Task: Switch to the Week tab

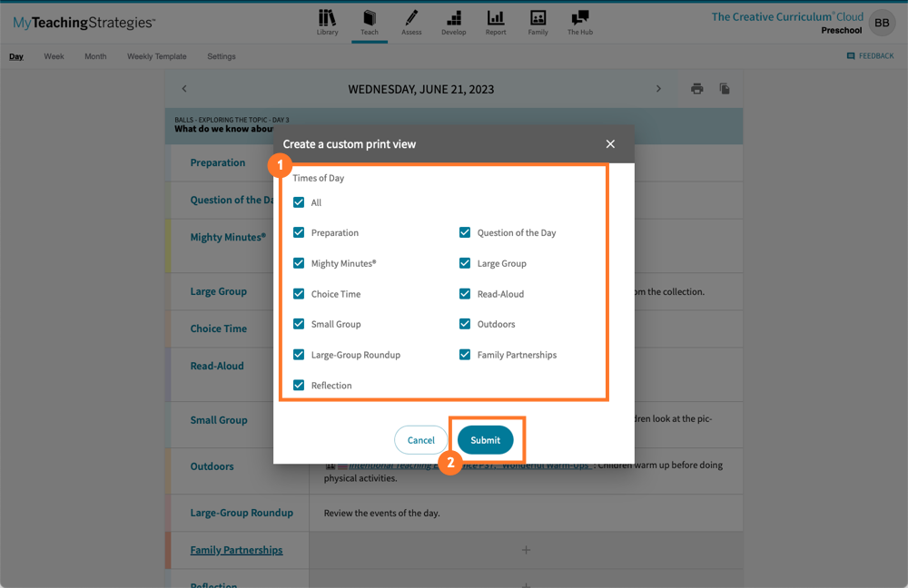Action: tap(54, 55)
